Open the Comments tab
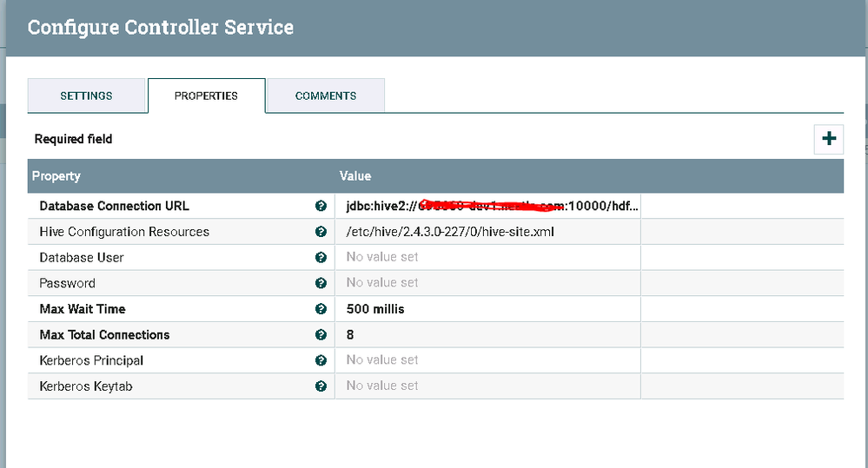Screen dimensions: 868x468 (x=326, y=96)
